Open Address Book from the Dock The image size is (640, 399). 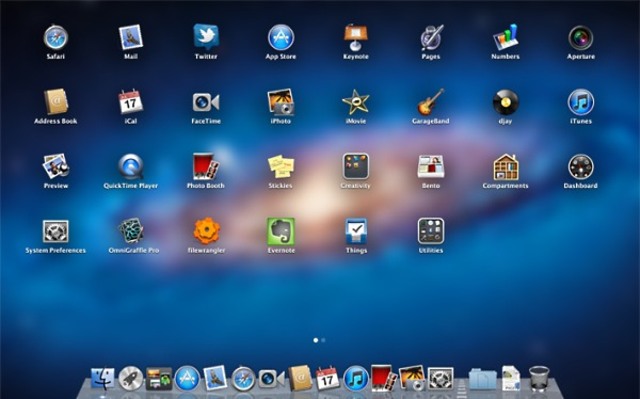300,378
